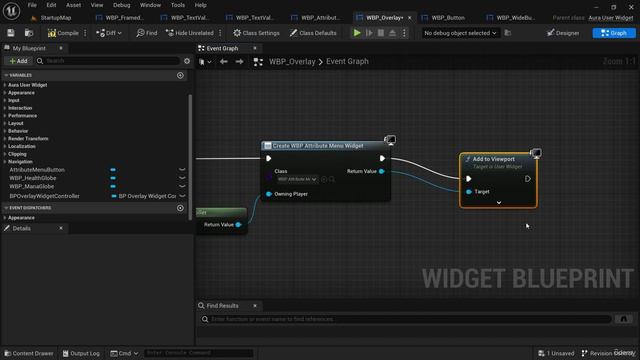Viewport: 640px width, 360px height.
Task: Navigate back in graph history
Action: pos(224,62)
